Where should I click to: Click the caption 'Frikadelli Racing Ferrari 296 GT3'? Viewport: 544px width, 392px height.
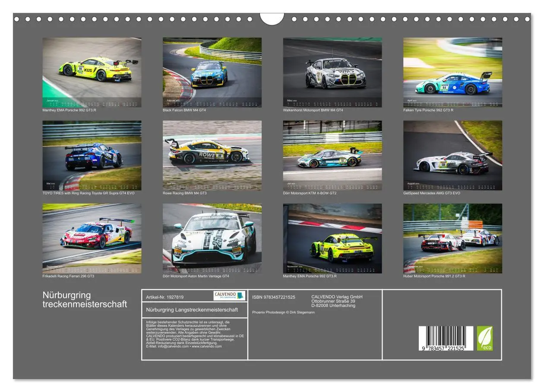point(68,276)
